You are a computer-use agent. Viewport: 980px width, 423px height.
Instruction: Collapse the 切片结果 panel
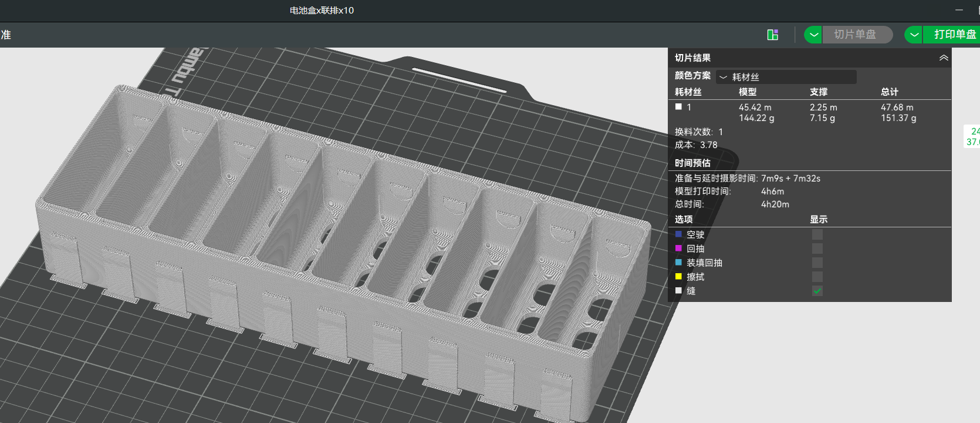point(944,58)
